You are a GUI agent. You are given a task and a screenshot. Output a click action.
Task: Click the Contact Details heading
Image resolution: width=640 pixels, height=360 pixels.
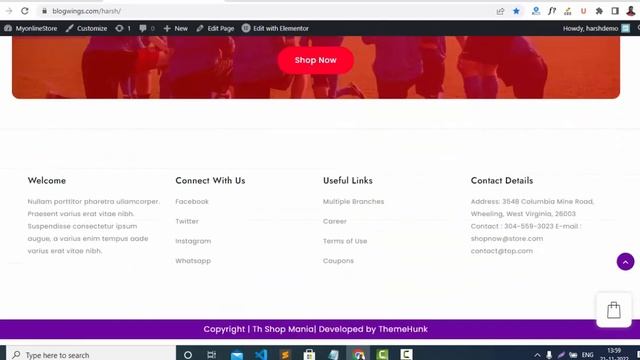click(502, 180)
